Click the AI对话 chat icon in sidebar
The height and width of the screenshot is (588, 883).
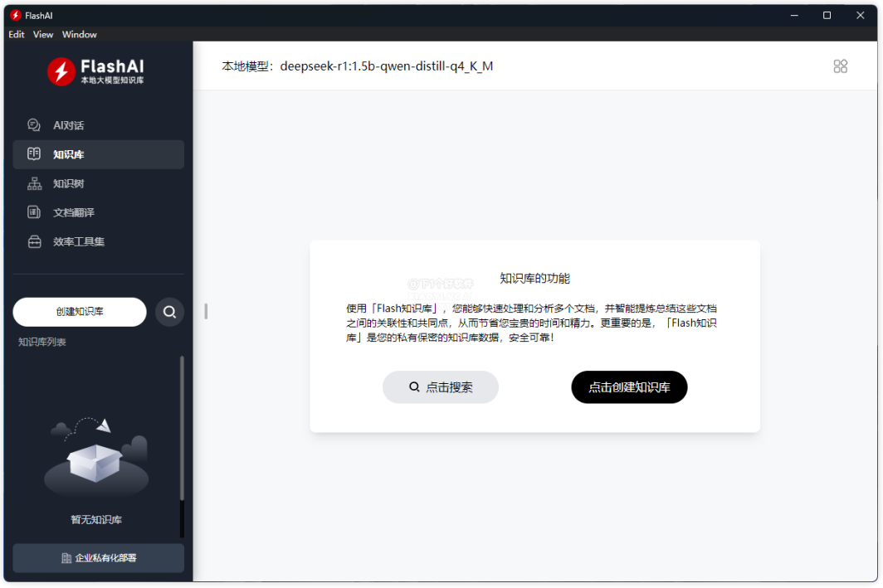coord(34,125)
